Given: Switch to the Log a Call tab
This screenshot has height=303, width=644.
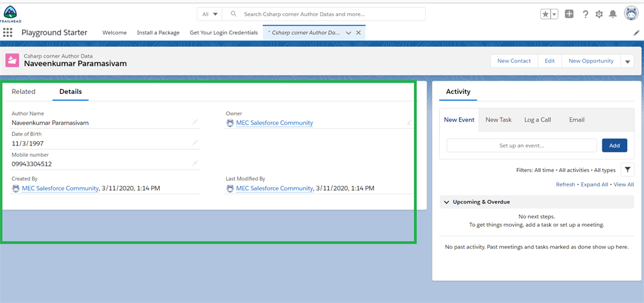Looking at the screenshot, I should 538,120.
